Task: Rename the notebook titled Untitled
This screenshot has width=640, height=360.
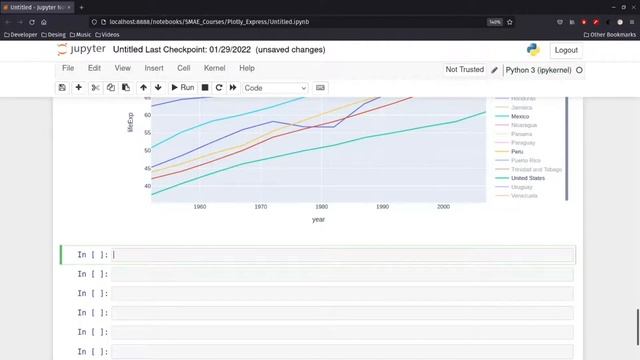Action: pyautogui.click(x=127, y=50)
